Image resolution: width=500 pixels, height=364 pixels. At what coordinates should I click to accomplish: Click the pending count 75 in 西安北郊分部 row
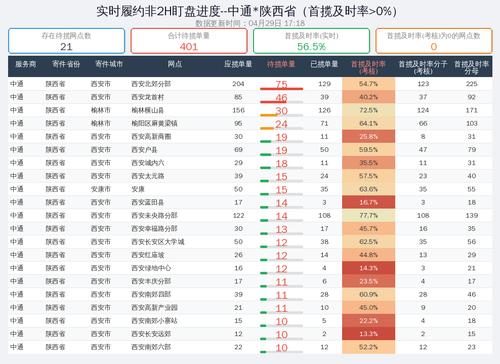tap(281, 84)
